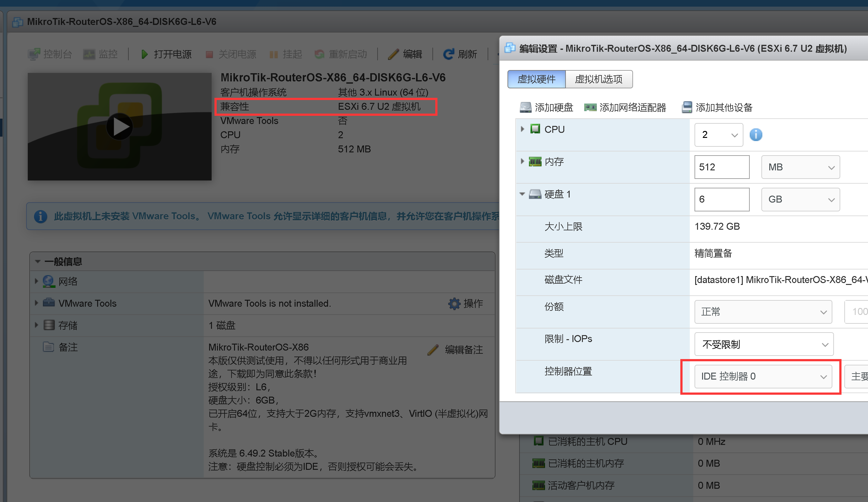
Task: Click the 挂起 suspend icon
Action: (273, 55)
